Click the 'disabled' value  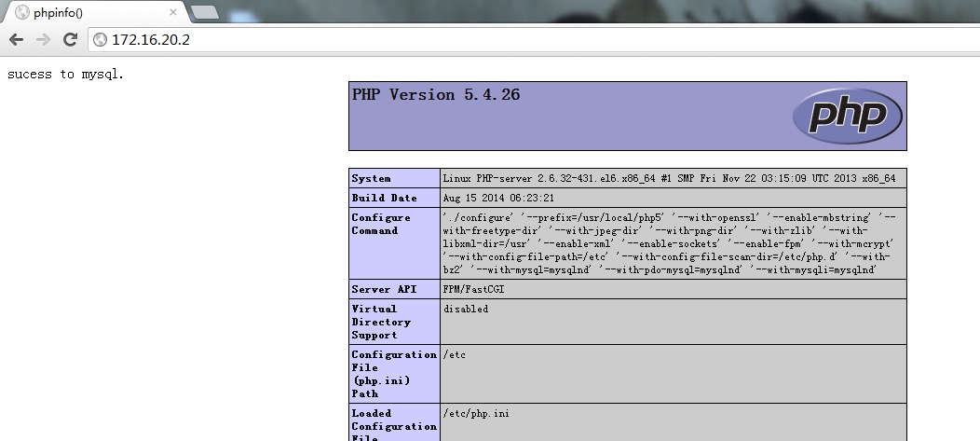pyautogui.click(x=466, y=309)
